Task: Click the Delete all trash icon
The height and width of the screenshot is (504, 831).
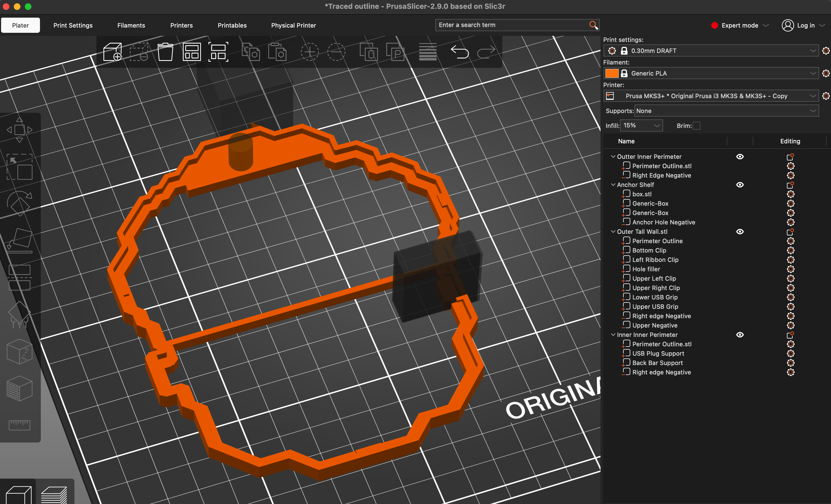Action: coord(165,52)
